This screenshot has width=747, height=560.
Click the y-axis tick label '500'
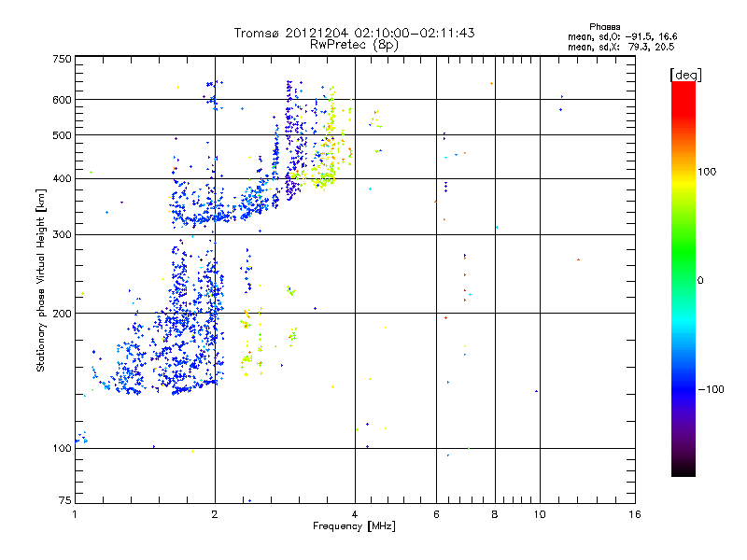tap(63, 135)
